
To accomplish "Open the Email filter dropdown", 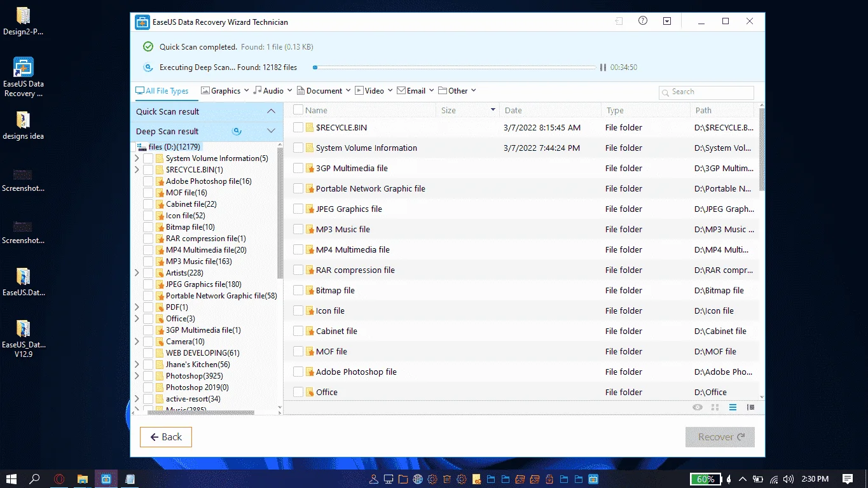I will [x=415, y=91].
